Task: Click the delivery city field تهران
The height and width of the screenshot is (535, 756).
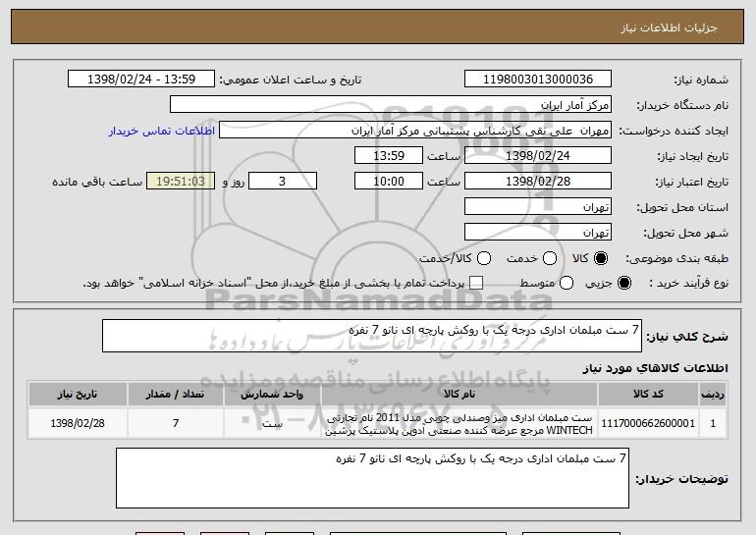Action: (538, 233)
